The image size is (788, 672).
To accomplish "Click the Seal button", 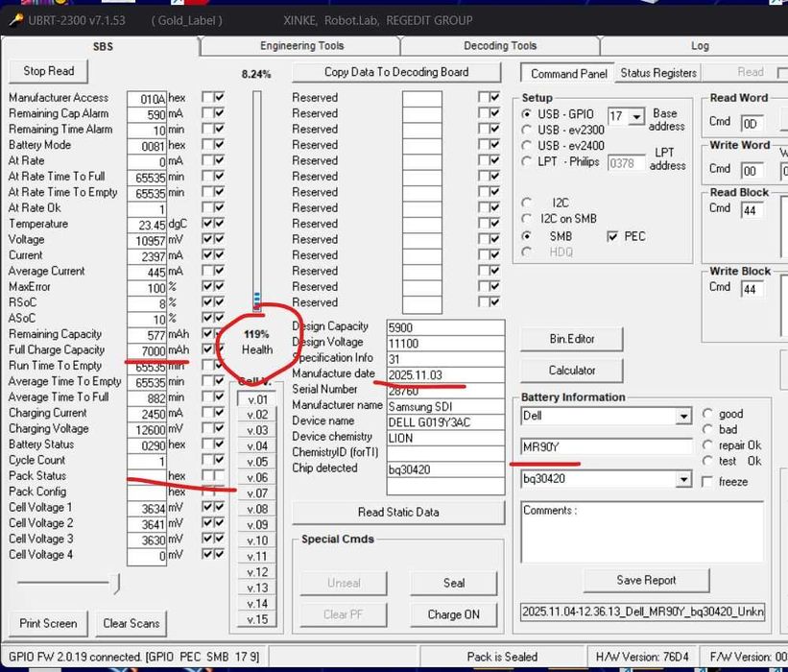I will tap(454, 583).
